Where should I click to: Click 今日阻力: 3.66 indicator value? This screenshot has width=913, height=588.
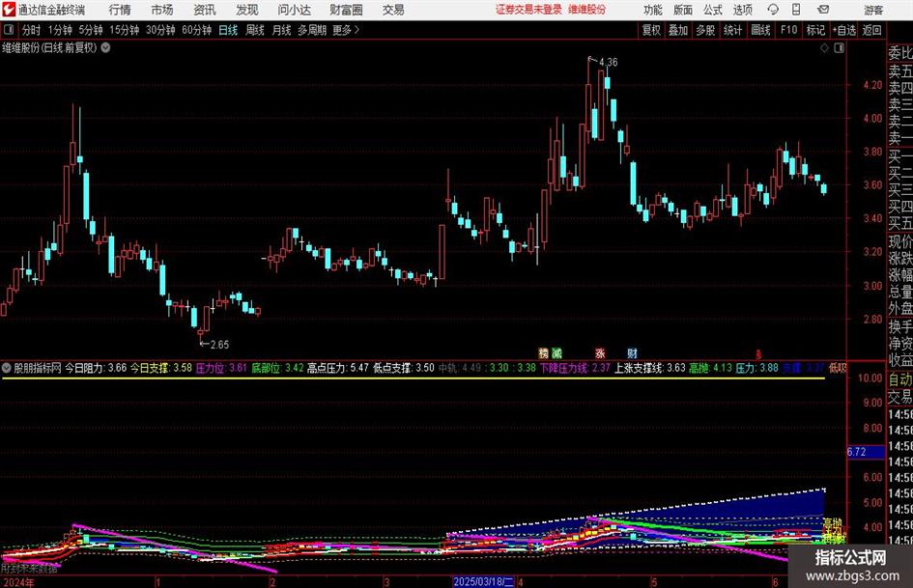(96, 368)
